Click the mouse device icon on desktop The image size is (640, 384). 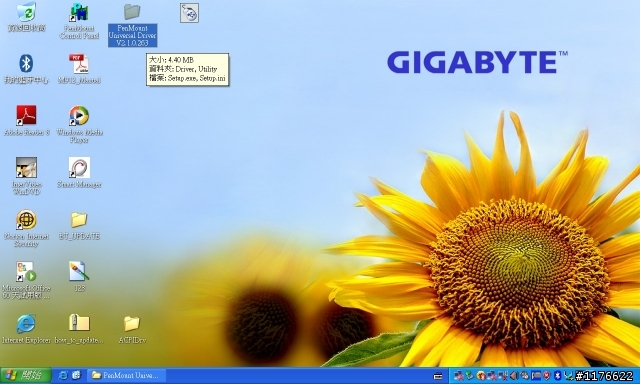[x=189, y=13]
